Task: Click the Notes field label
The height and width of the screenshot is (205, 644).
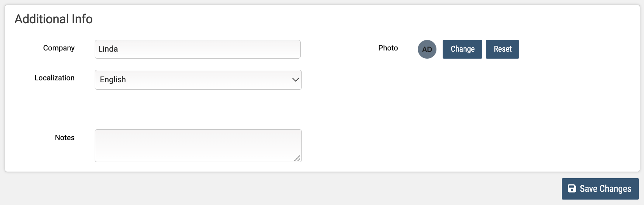Action: [65, 138]
